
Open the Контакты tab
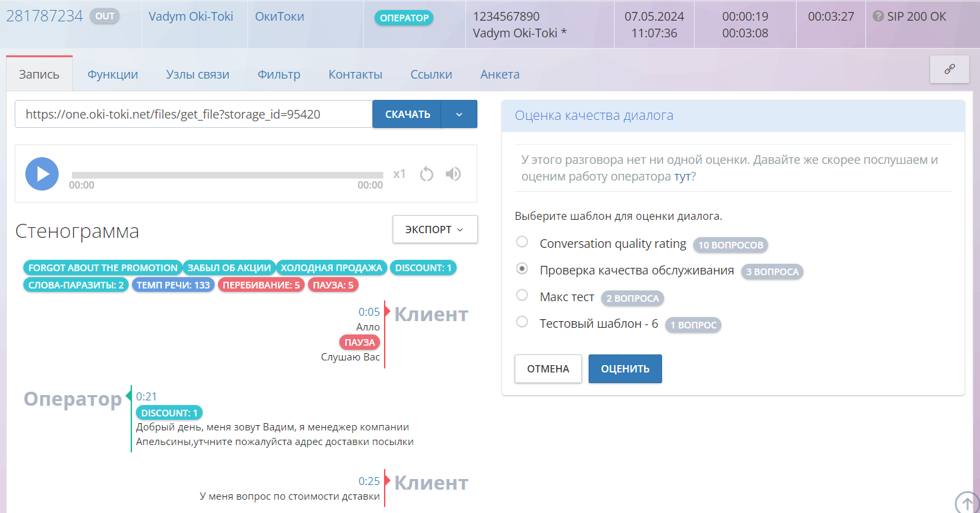(355, 75)
